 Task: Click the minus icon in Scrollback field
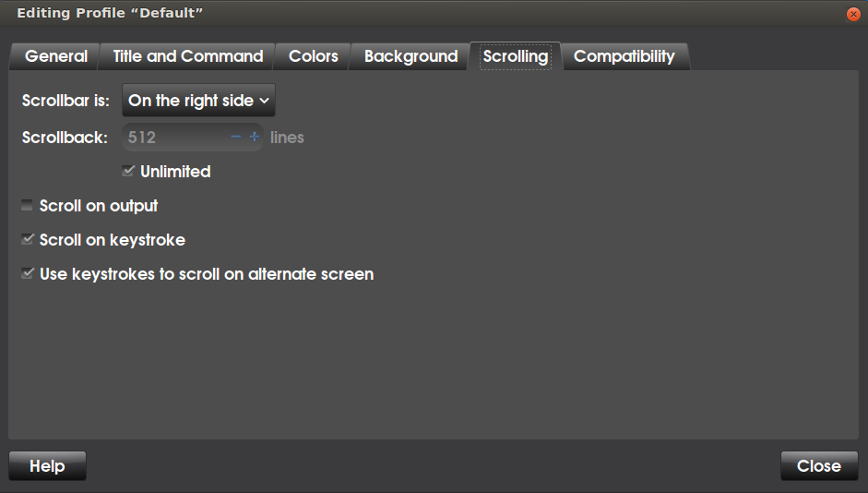pyautogui.click(x=236, y=137)
